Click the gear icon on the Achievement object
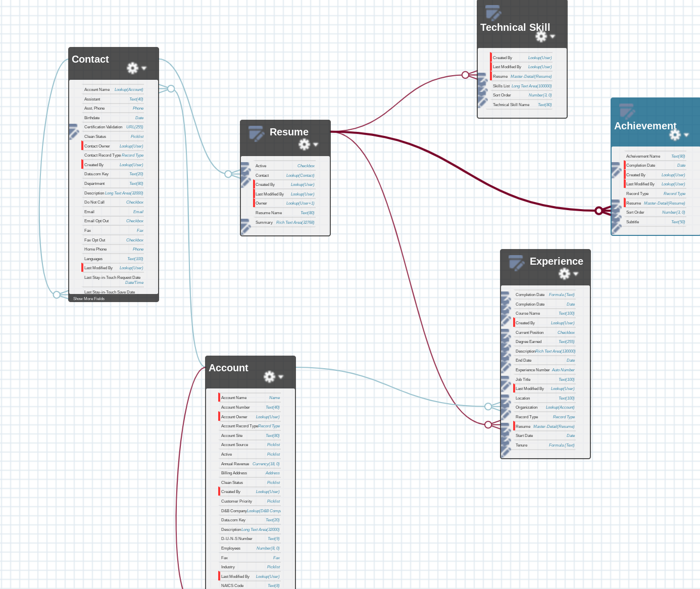This screenshot has height=589, width=700. point(675,135)
